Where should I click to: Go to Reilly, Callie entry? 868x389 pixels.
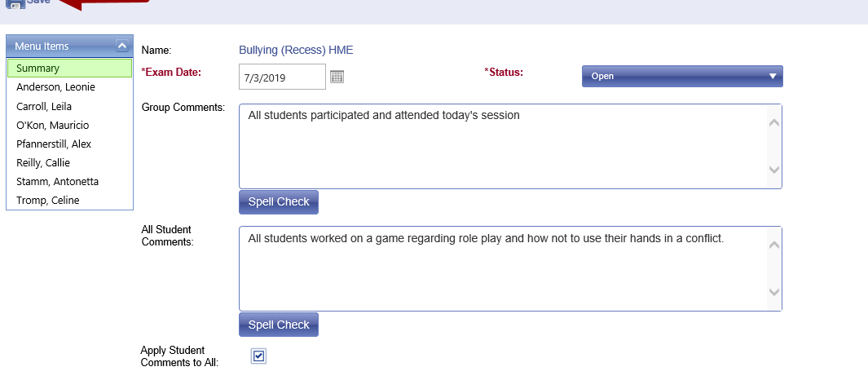[x=43, y=162]
